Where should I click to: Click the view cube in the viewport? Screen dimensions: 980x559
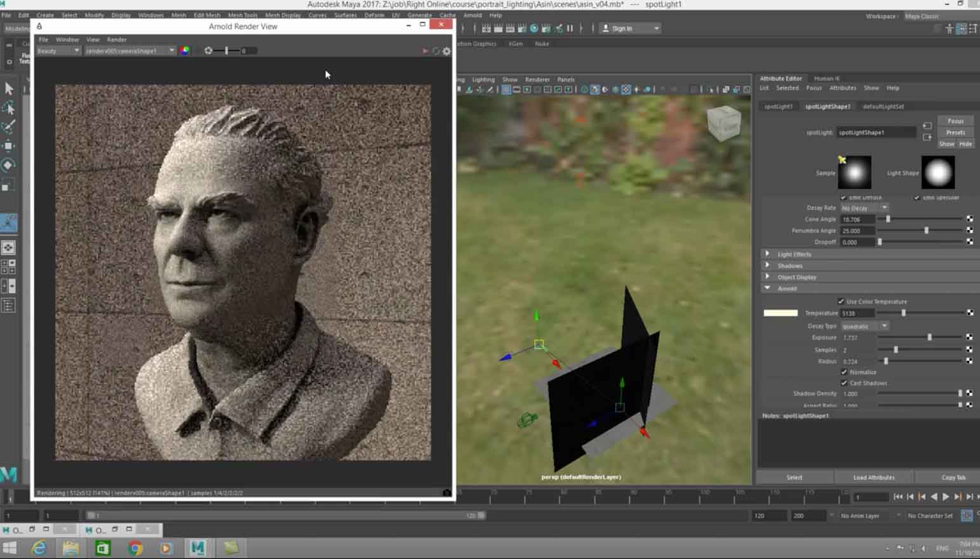723,123
